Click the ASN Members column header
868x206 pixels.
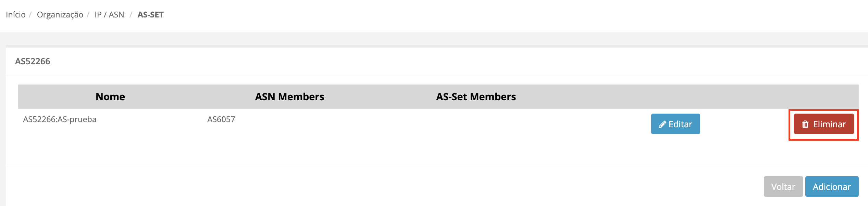[x=289, y=97]
